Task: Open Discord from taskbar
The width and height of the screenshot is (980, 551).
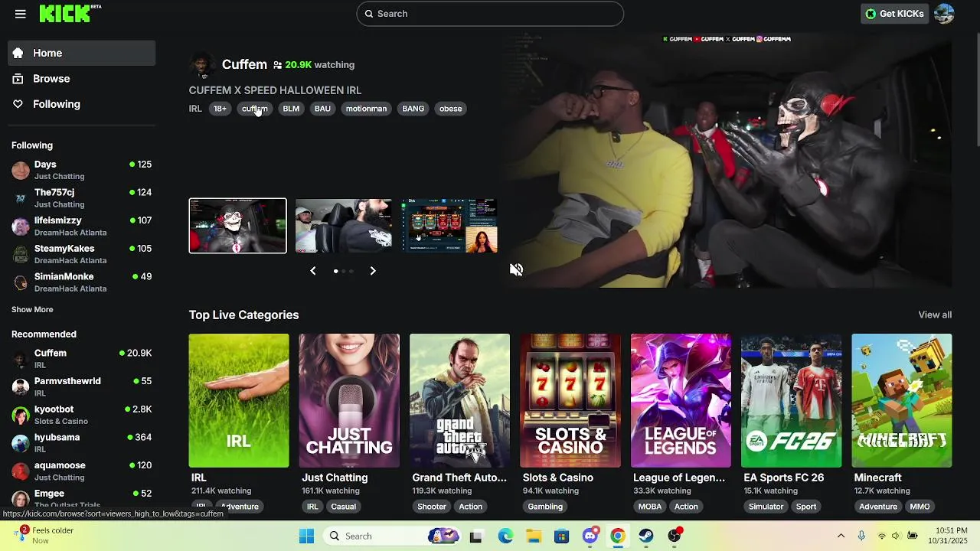Action: (590, 536)
